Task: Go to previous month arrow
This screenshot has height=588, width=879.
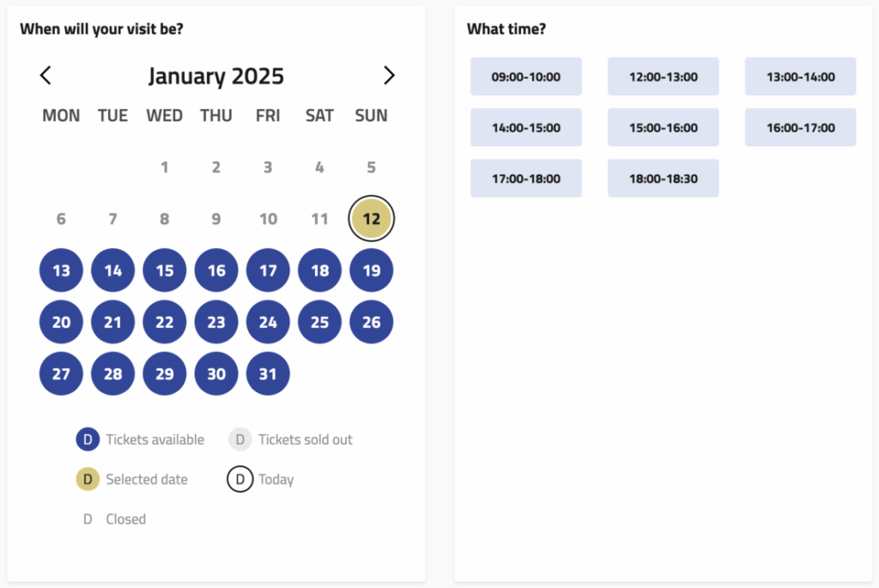Action: (x=46, y=76)
